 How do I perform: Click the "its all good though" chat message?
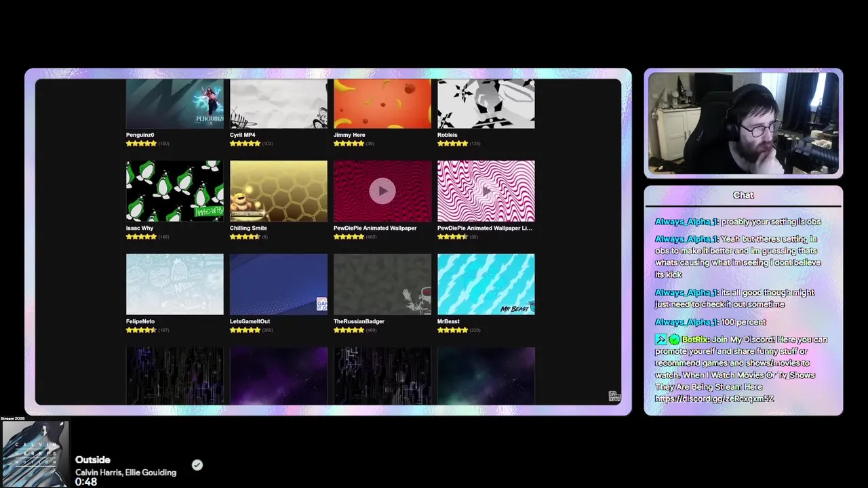pos(734,298)
